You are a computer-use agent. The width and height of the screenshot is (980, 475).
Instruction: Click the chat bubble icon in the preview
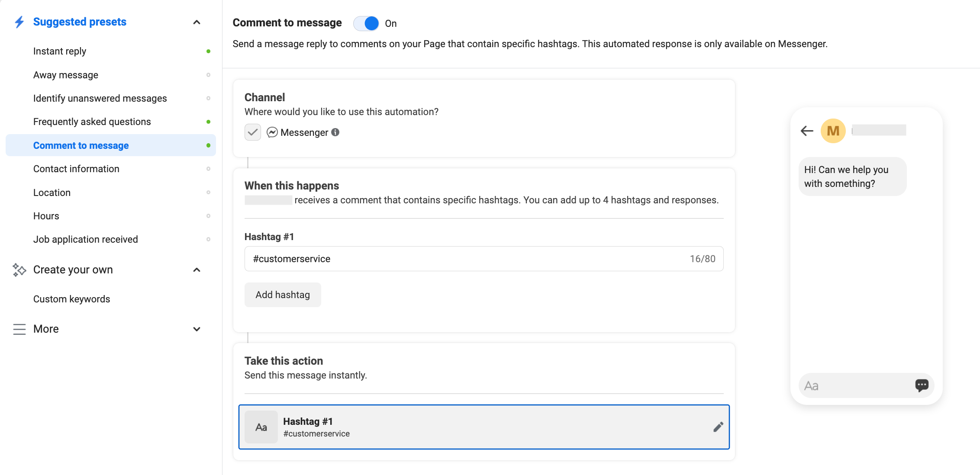(922, 385)
